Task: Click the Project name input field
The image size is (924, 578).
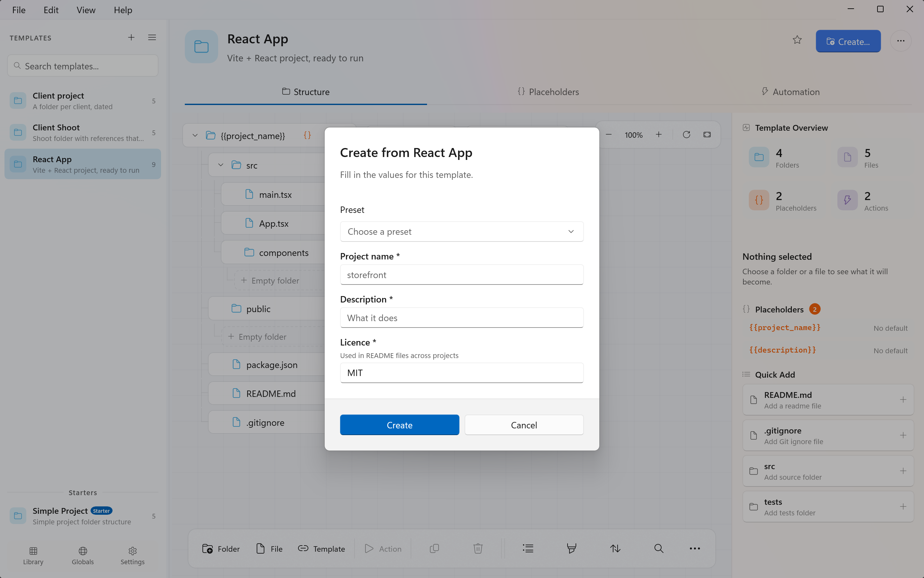Action: (462, 275)
